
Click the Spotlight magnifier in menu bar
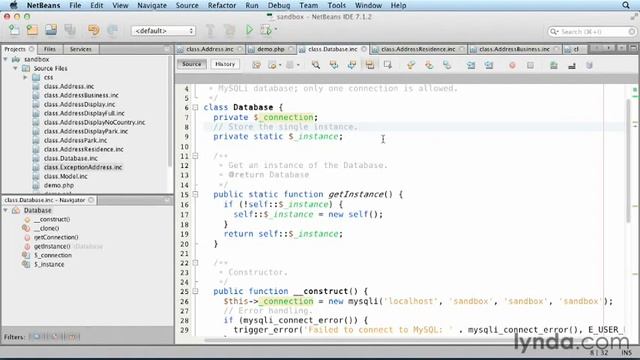click(x=626, y=5)
